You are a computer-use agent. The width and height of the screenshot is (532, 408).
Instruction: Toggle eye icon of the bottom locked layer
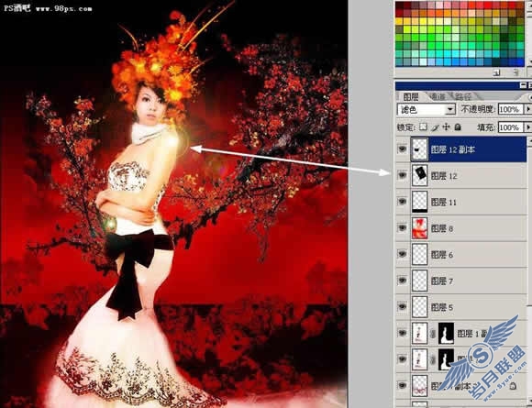click(x=403, y=386)
